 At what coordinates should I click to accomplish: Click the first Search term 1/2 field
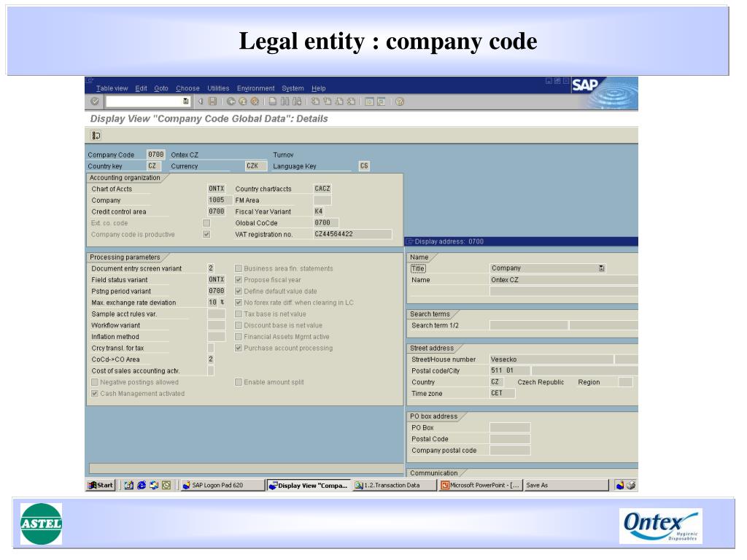pyautogui.click(x=528, y=325)
